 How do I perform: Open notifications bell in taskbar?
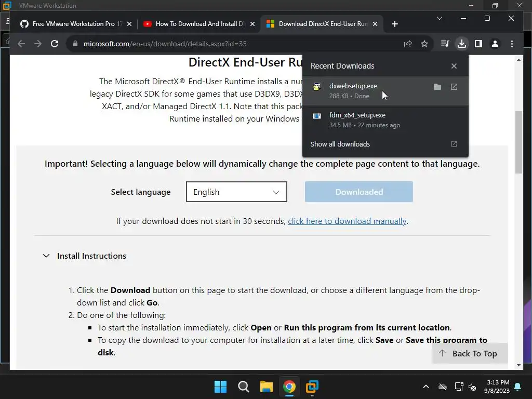point(518,387)
